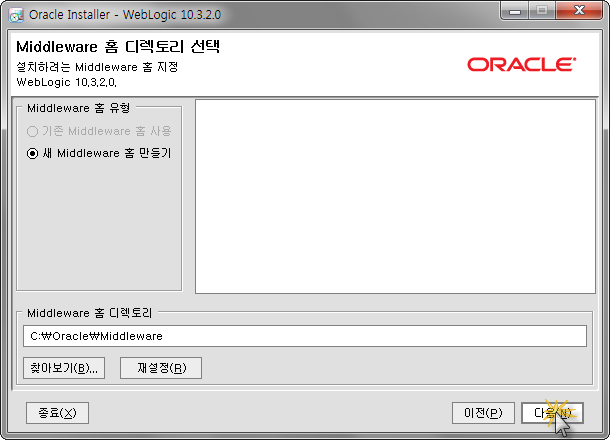
Task: Click the empty Middleware home list pane
Action: tap(395, 196)
